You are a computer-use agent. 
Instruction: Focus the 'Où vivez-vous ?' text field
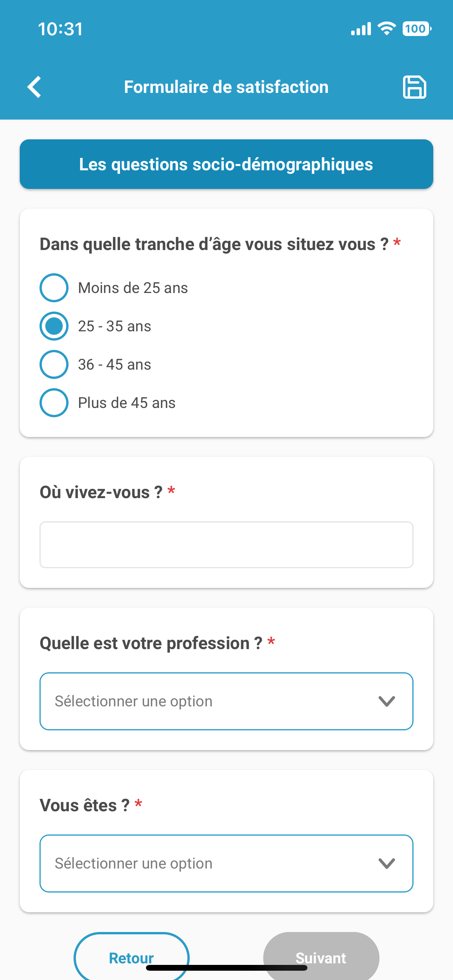(226, 545)
